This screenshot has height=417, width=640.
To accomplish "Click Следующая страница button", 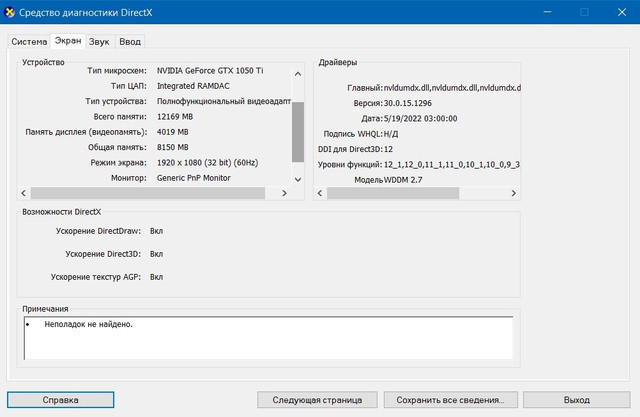I will point(317,400).
